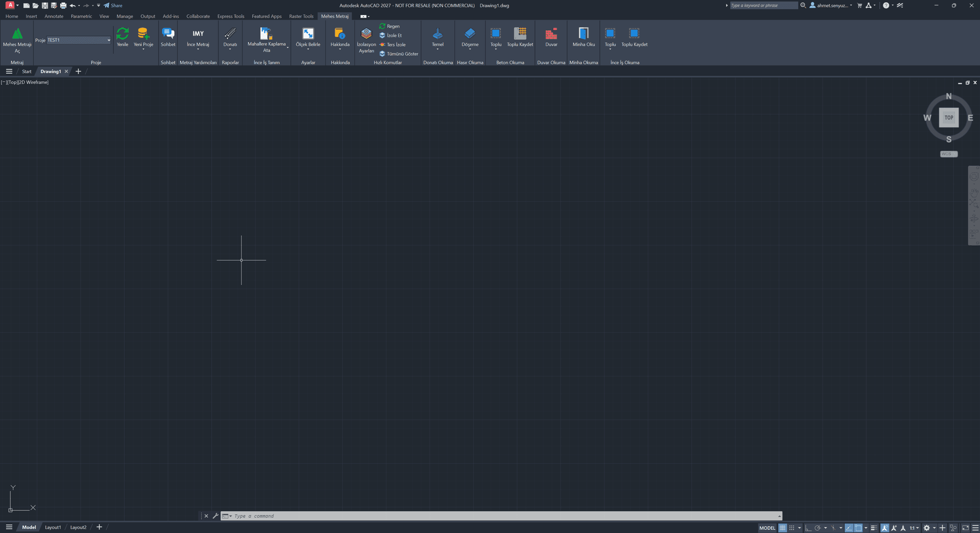Click the keyword search box
Image resolution: width=980 pixels, height=533 pixels.
tap(764, 5)
